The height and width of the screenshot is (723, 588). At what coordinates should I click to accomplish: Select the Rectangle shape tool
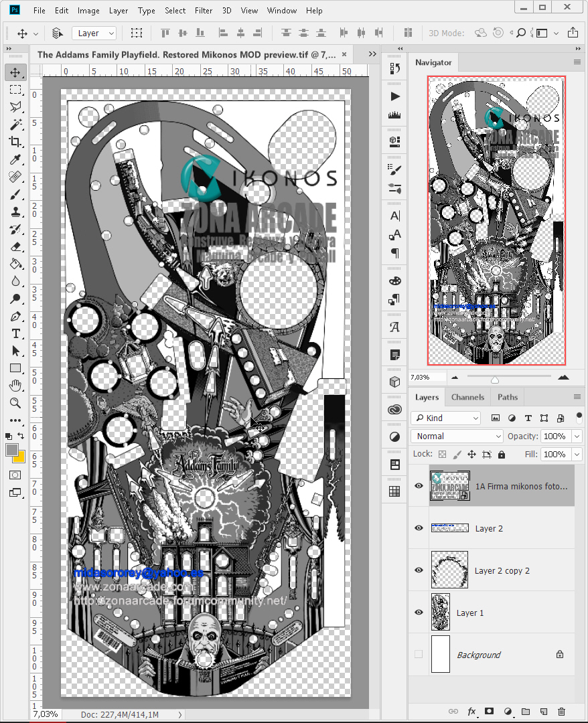tap(15, 368)
